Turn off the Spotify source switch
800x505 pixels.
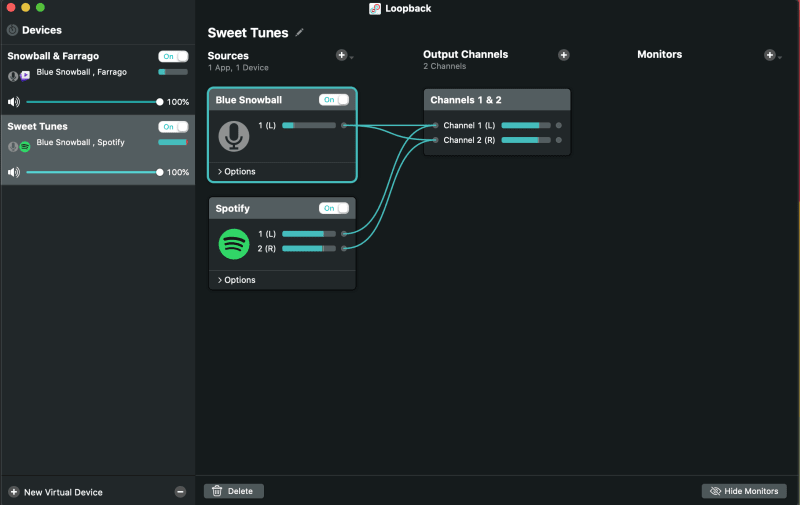click(334, 208)
